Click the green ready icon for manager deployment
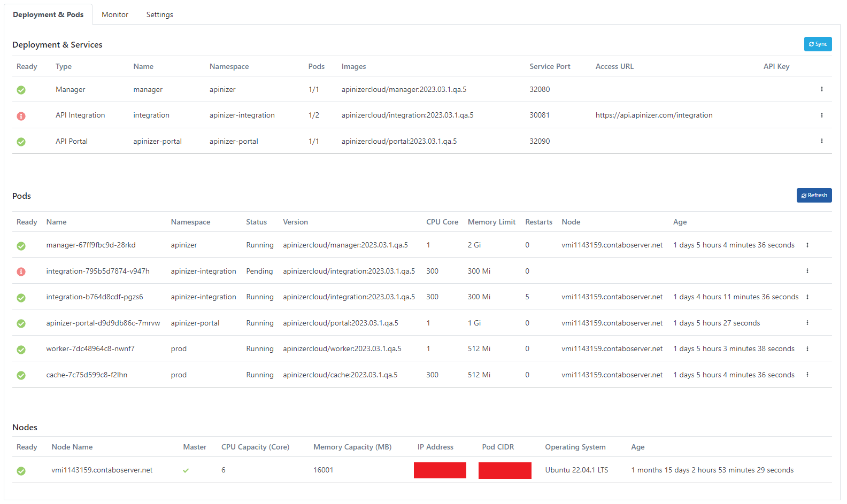 click(21, 90)
